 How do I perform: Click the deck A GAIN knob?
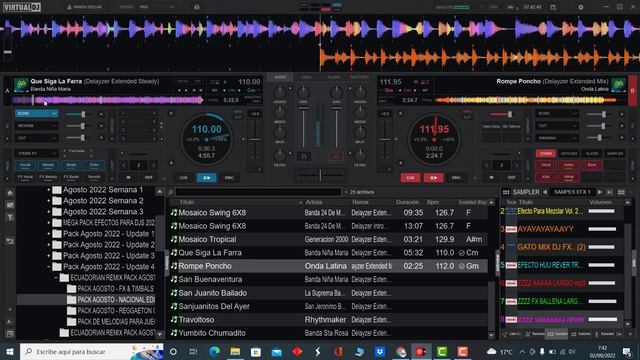coord(303,92)
